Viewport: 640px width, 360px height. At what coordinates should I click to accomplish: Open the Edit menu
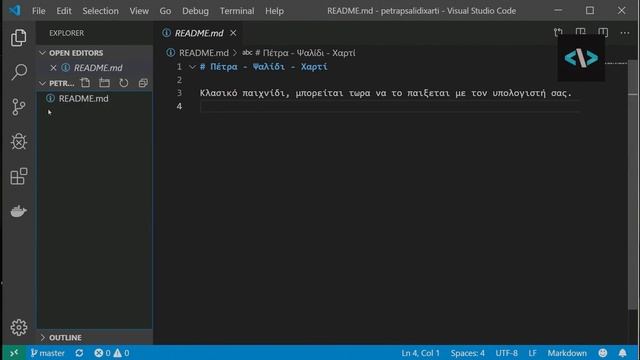click(64, 11)
